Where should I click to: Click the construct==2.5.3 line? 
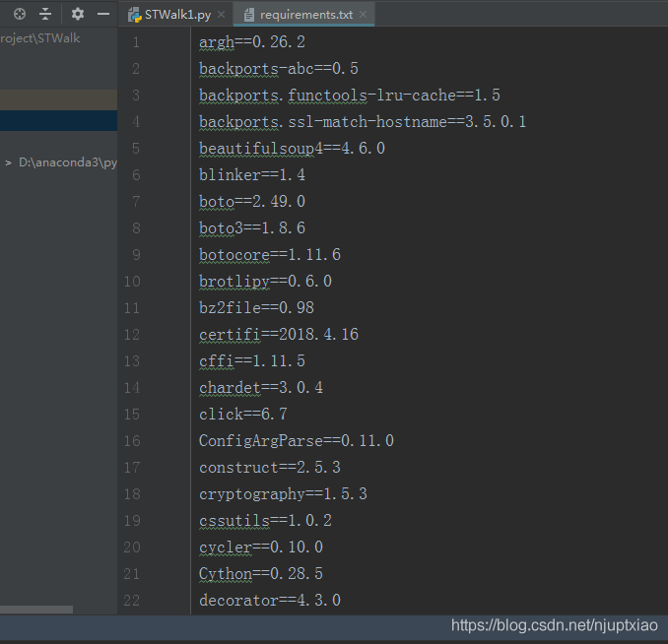pos(270,467)
